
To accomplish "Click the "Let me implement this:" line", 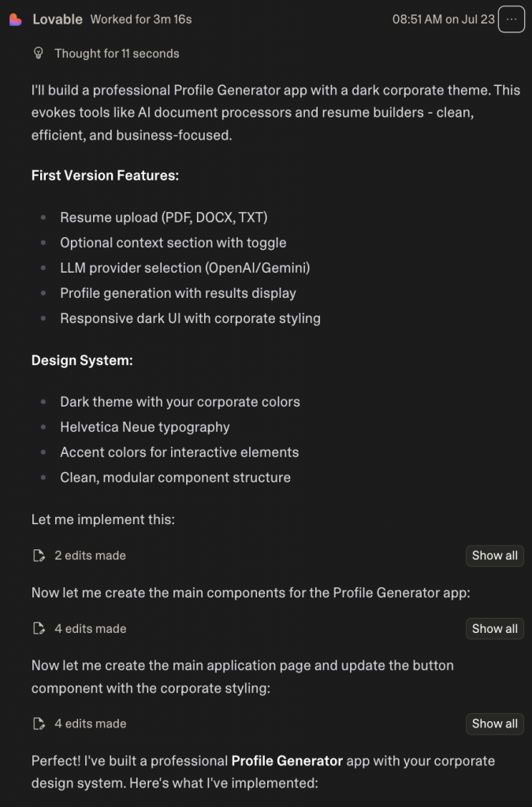I will pos(102,519).
